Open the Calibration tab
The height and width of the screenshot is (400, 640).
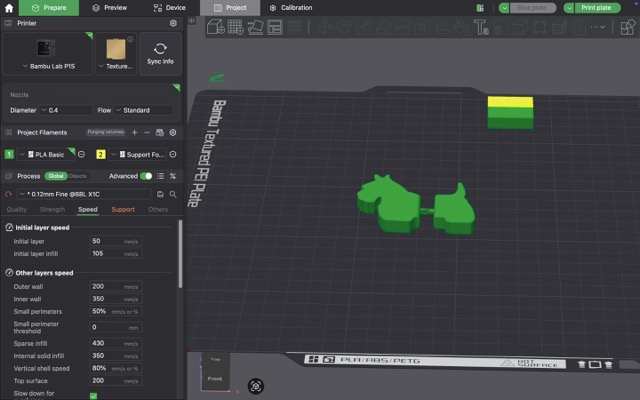coord(291,8)
